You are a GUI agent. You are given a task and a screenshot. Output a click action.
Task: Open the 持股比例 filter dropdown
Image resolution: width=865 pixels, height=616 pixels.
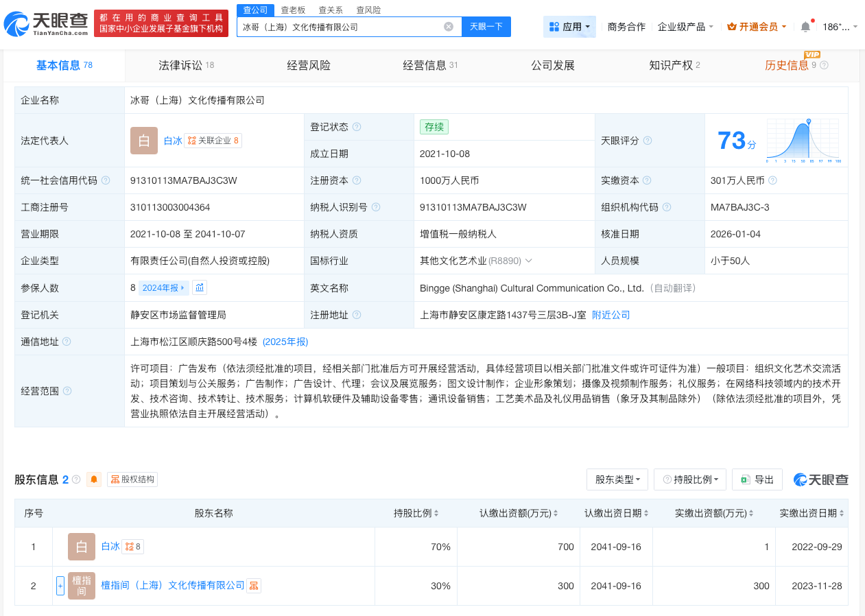[x=690, y=479]
